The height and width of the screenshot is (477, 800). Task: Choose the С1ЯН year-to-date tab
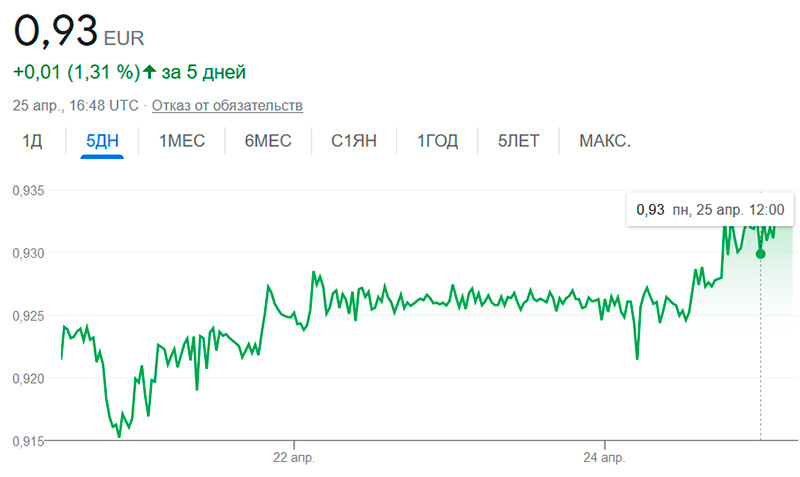[x=354, y=141]
